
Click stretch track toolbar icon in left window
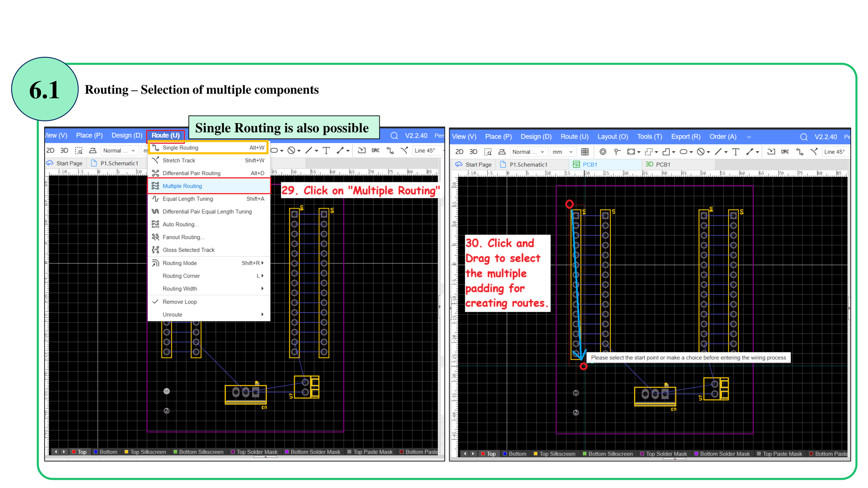pyautogui.click(x=404, y=151)
